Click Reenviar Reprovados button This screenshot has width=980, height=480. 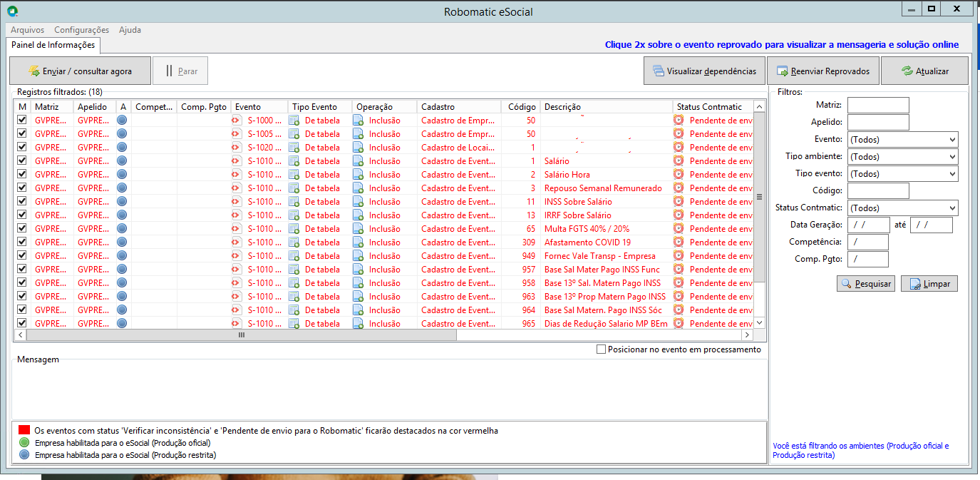click(823, 71)
